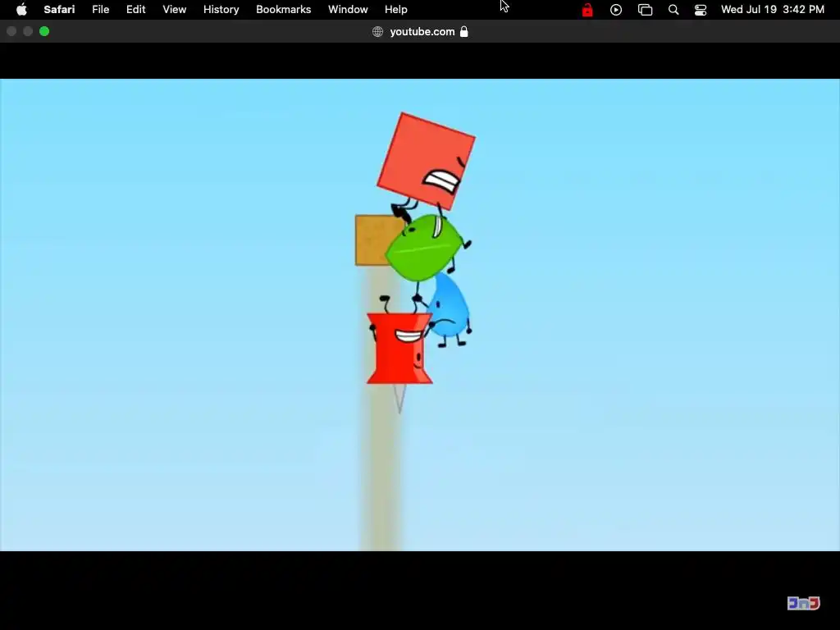This screenshot has width=840, height=630.
Task: Open the Window menu
Action: (348, 10)
